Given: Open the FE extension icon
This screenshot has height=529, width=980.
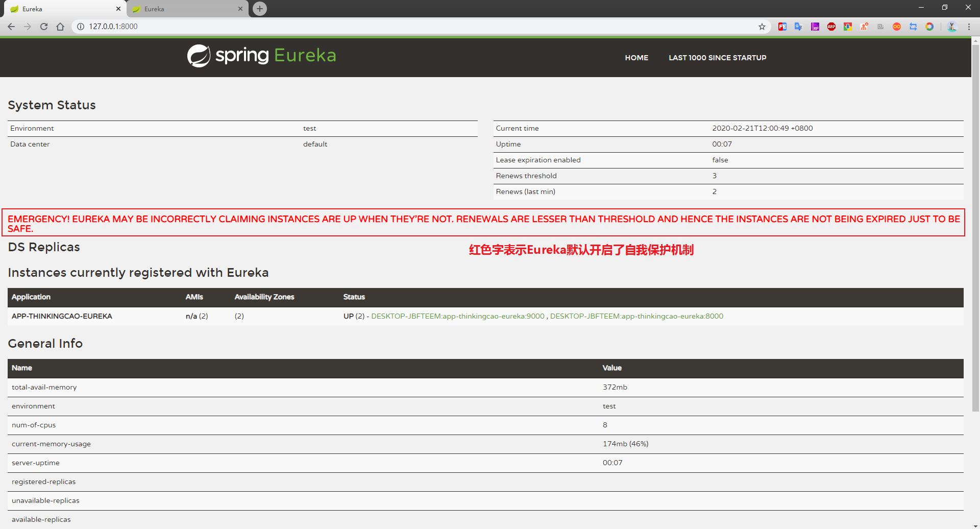Looking at the screenshot, I should click(782, 27).
